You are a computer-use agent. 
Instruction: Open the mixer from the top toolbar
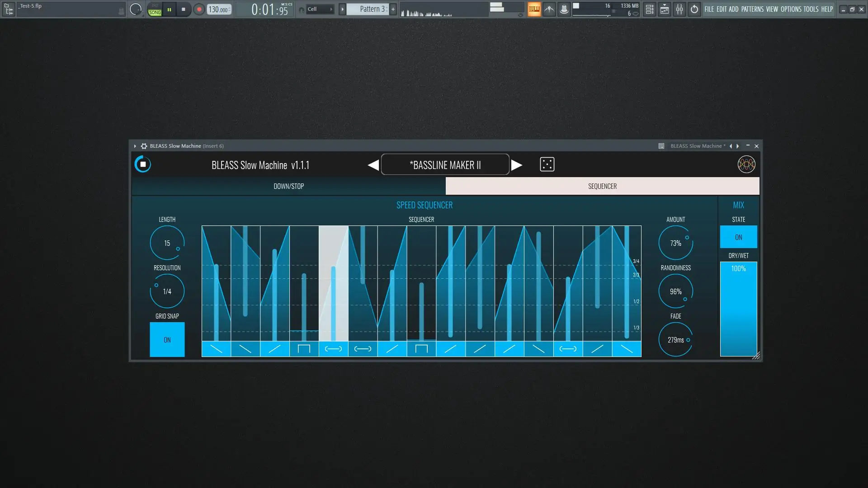pos(679,9)
